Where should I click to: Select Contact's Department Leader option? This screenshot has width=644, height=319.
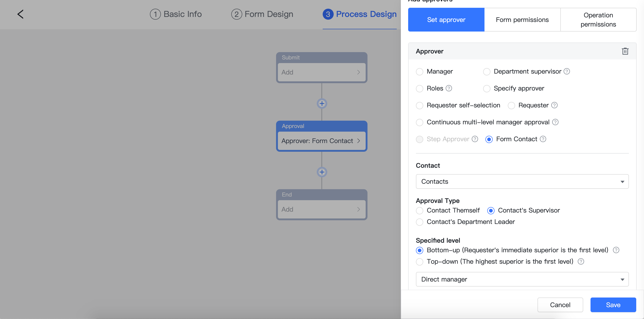tap(420, 222)
